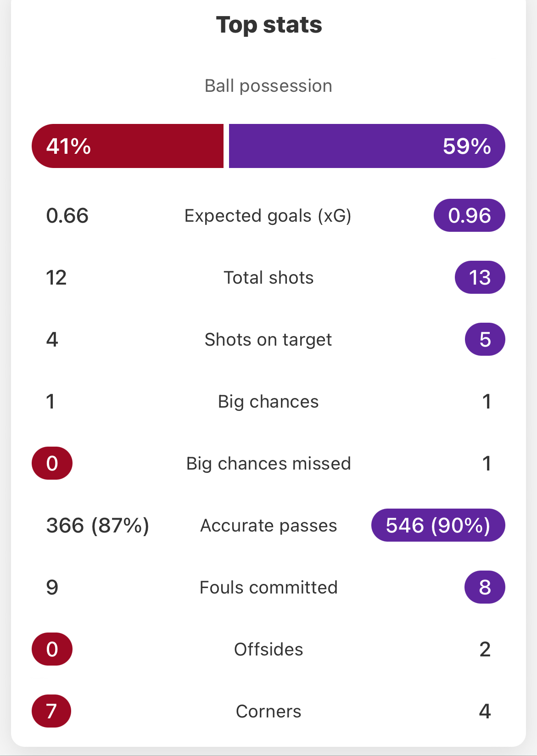Select the Accurate passes label

tap(268, 526)
